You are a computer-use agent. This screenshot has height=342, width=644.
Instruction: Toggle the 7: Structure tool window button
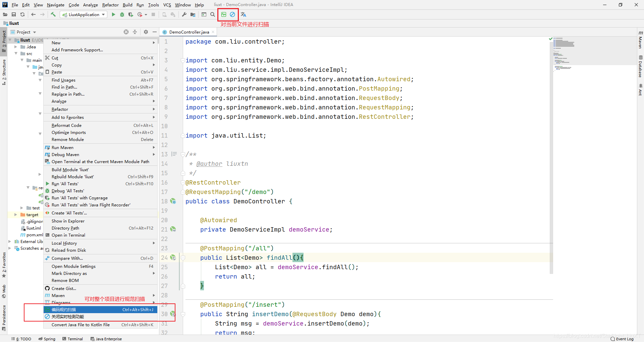point(4,72)
